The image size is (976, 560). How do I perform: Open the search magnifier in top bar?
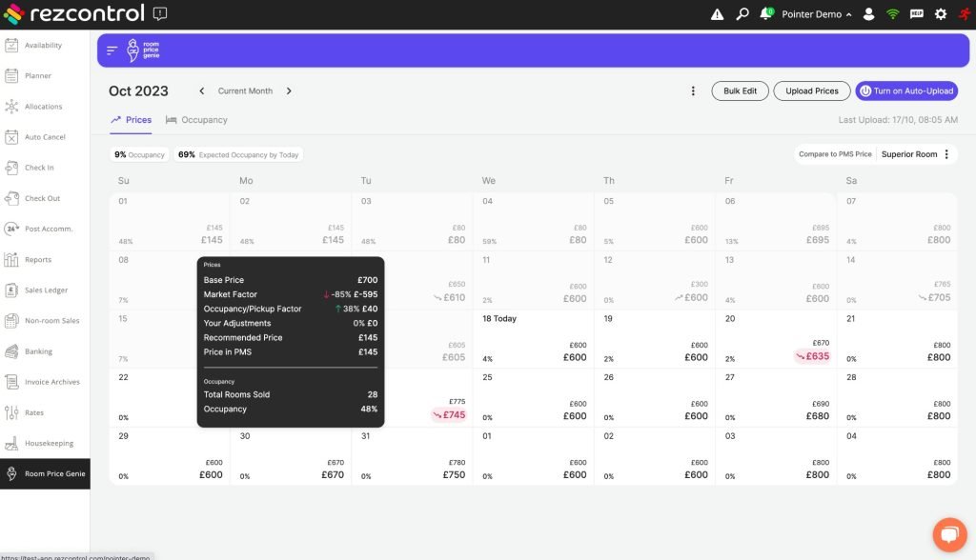tap(742, 14)
